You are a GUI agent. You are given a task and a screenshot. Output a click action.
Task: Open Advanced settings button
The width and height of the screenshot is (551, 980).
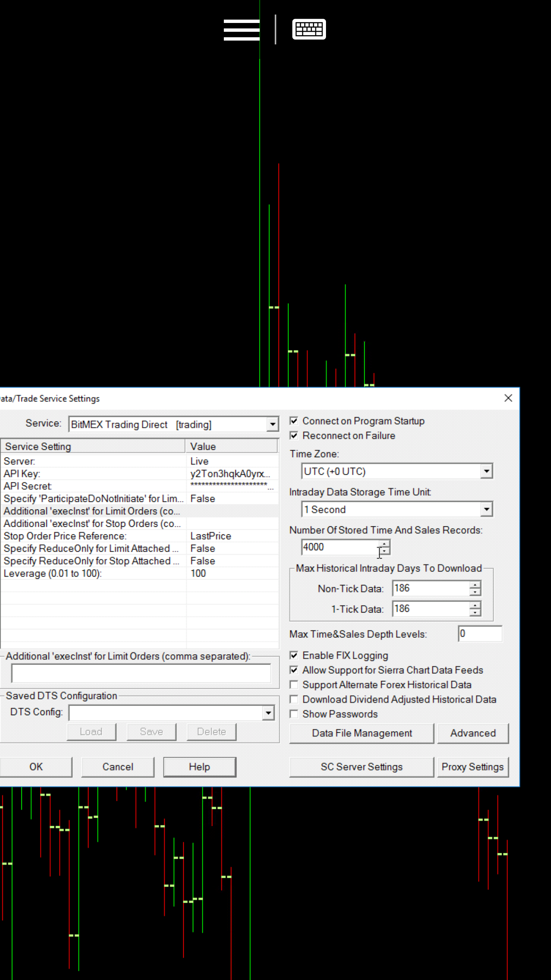[473, 733]
